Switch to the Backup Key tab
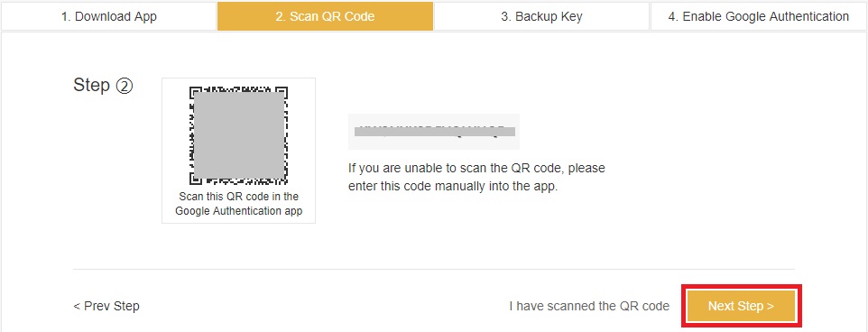Viewport: 868px width, 332px height. coord(541,16)
